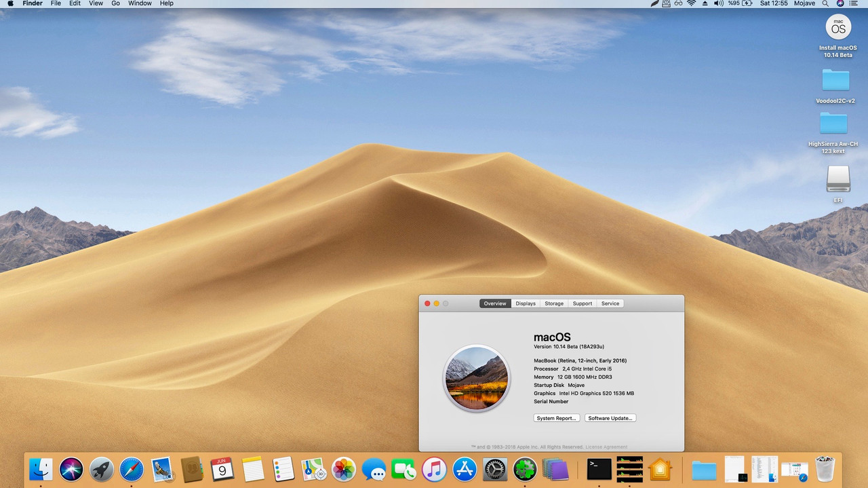Switch to the Support tab
Screen dimensions: 868x488
pyautogui.click(x=583, y=303)
